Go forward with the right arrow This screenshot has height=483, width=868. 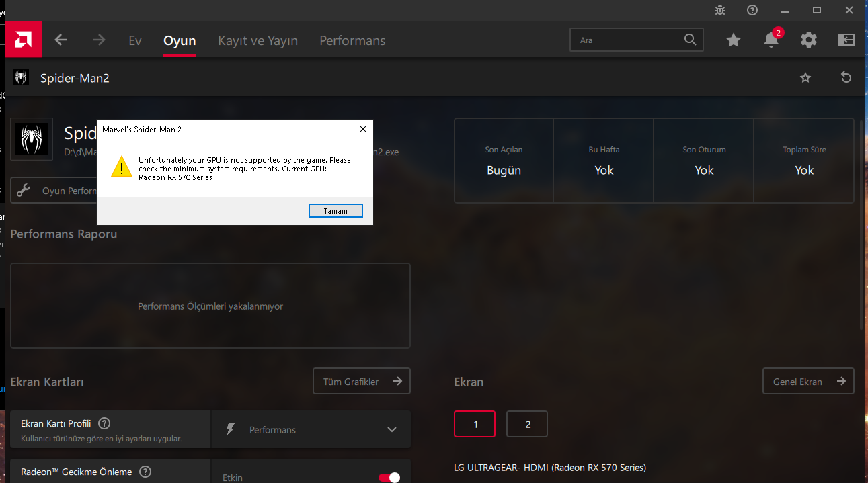pyautogui.click(x=99, y=40)
